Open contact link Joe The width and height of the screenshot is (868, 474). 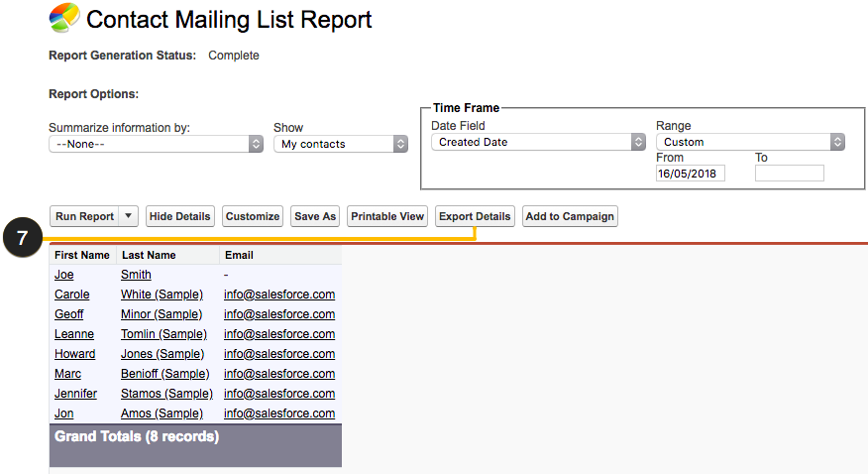64,275
